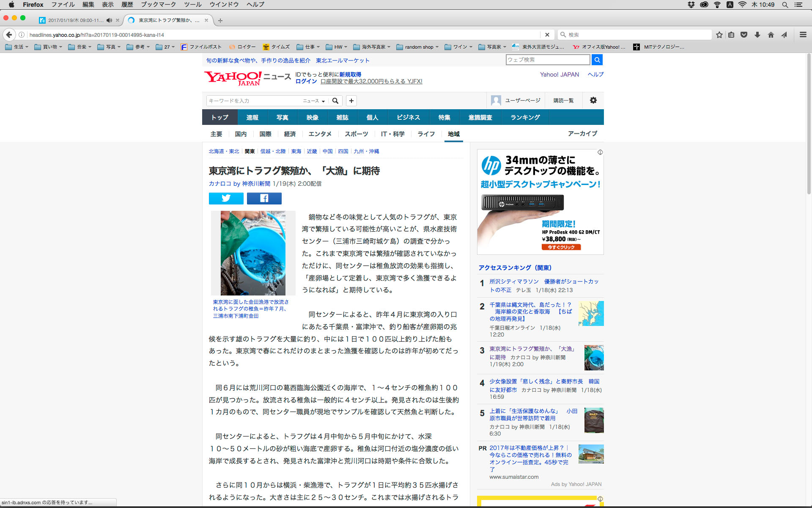The width and height of the screenshot is (812, 508).
Task: Click the ログイン link
Action: coord(306,81)
